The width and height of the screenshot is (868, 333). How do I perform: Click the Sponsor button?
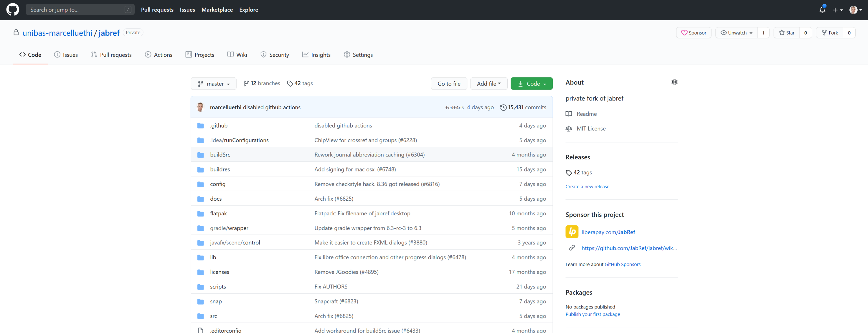[x=693, y=33]
